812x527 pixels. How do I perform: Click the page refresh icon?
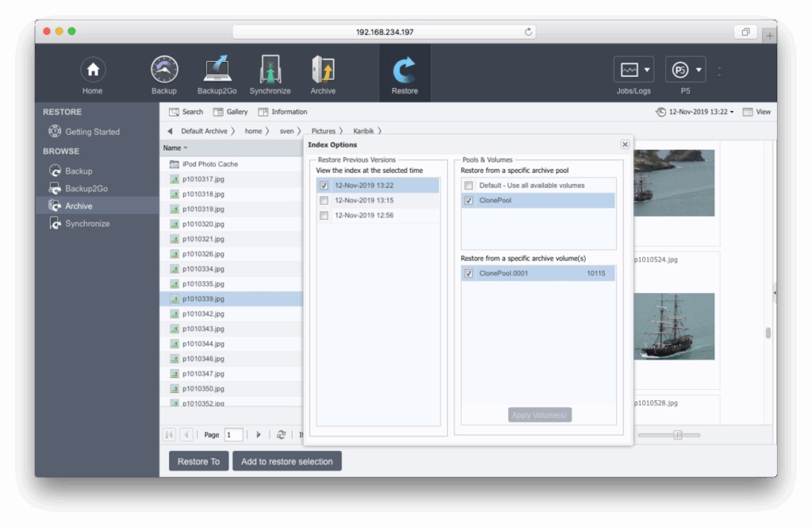[281, 434]
